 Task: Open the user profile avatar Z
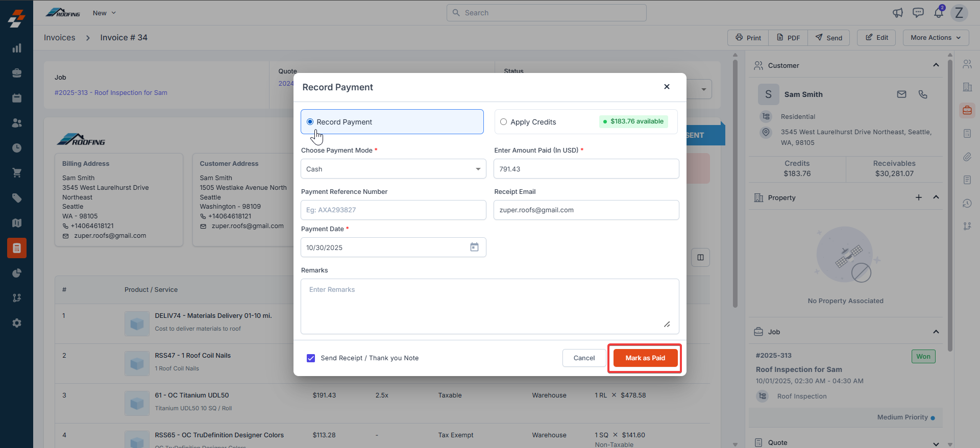click(959, 13)
